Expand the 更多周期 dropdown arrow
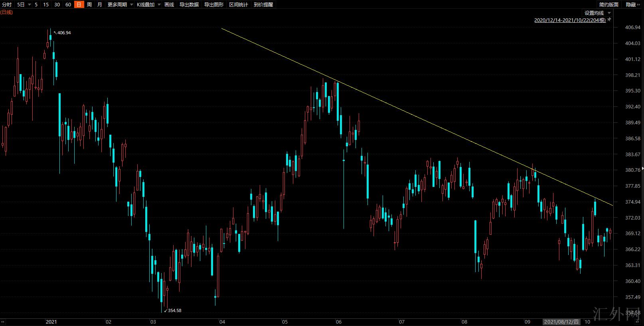 [131, 5]
